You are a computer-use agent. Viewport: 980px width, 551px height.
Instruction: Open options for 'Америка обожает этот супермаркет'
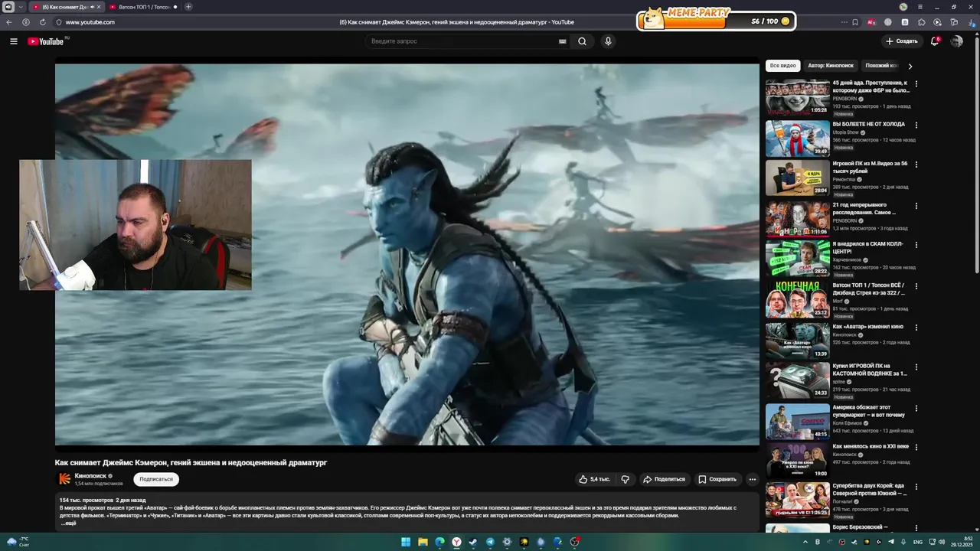(916, 407)
